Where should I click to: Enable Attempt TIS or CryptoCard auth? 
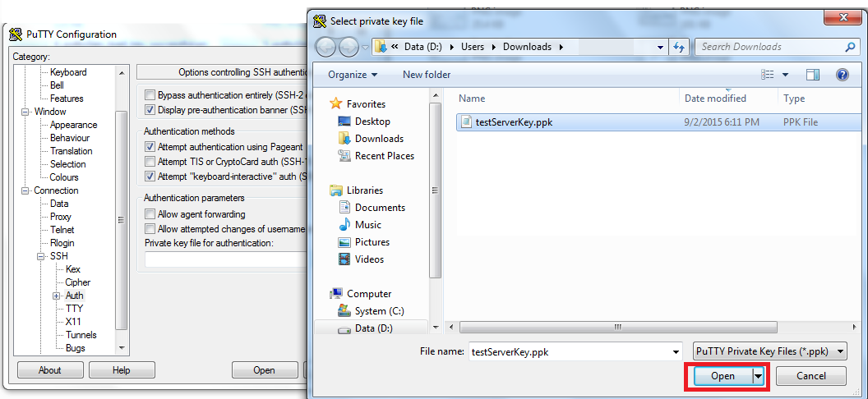point(150,162)
